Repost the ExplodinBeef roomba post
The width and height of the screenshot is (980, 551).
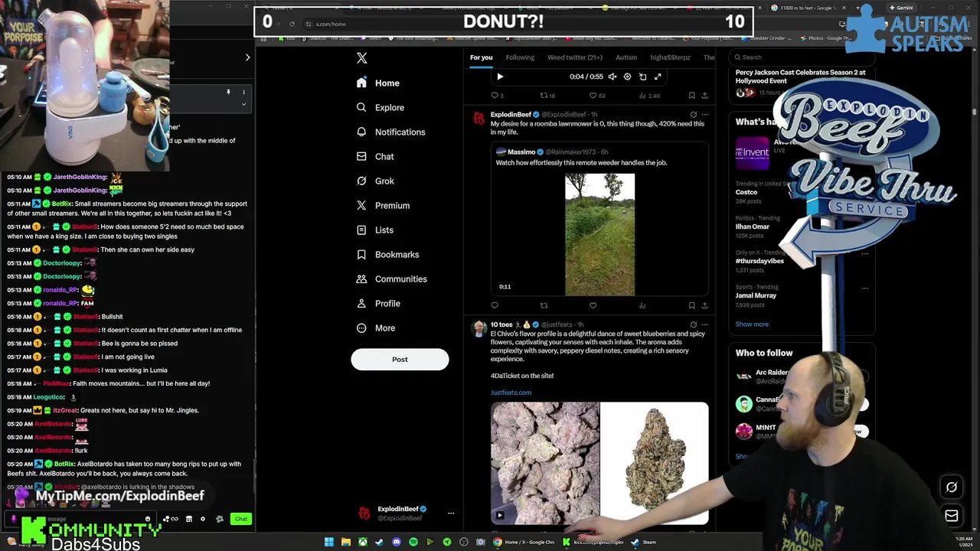coord(544,305)
